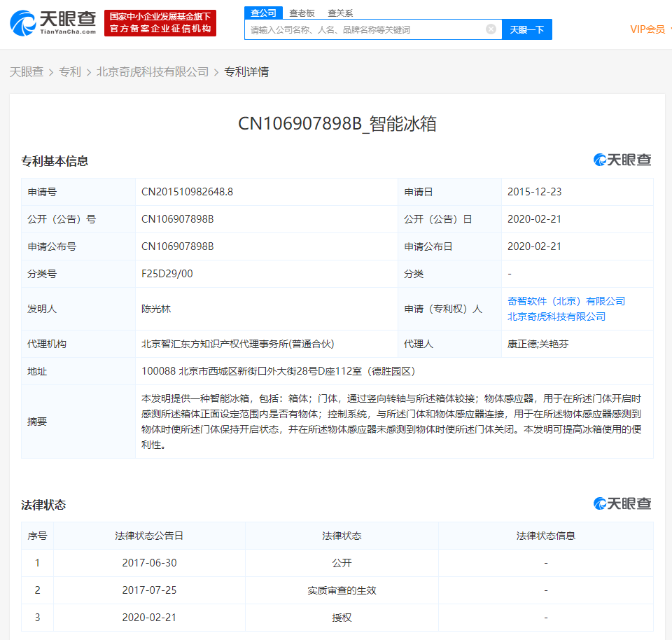Image resolution: width=672 pixels, height=640 pixels.
Task: Open 北京奇虎科技有限公司 in the breadcrumb
Action: tap(153, 71)
